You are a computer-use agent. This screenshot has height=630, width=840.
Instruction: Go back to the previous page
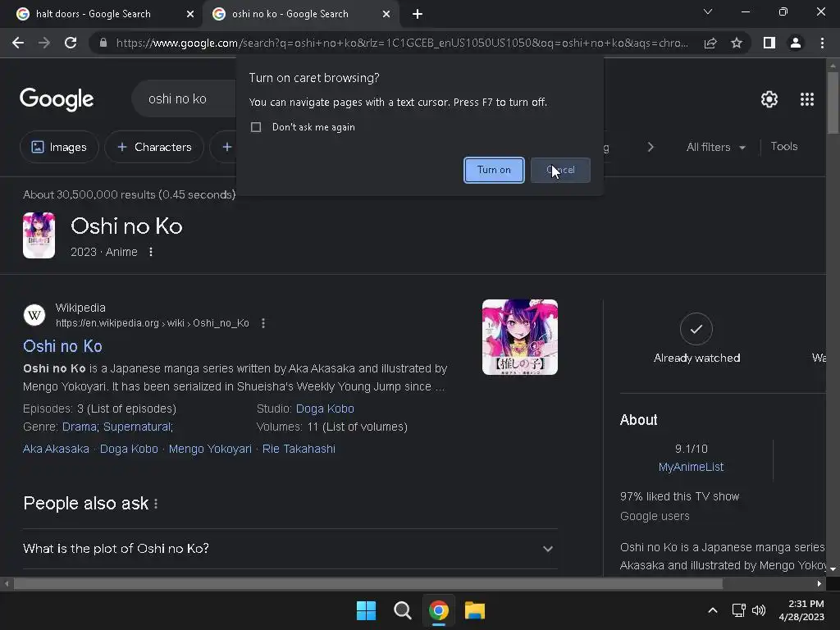tap(18, 43)
